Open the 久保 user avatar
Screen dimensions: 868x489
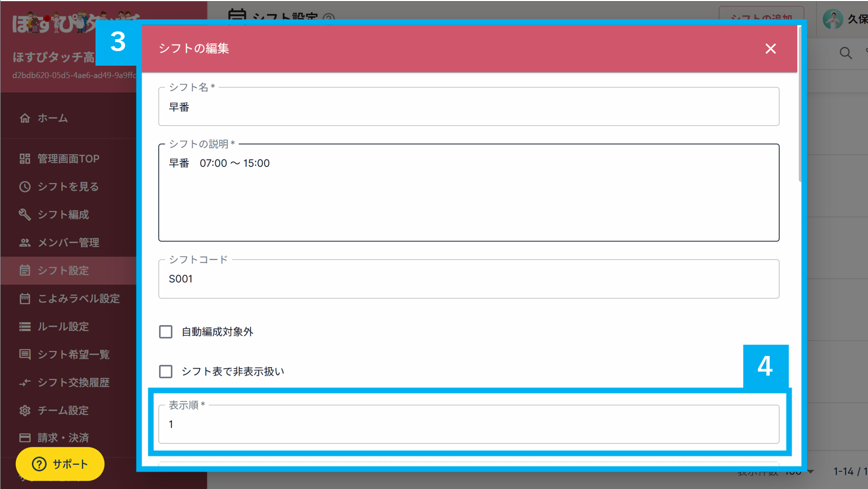[x=832, y=19]
